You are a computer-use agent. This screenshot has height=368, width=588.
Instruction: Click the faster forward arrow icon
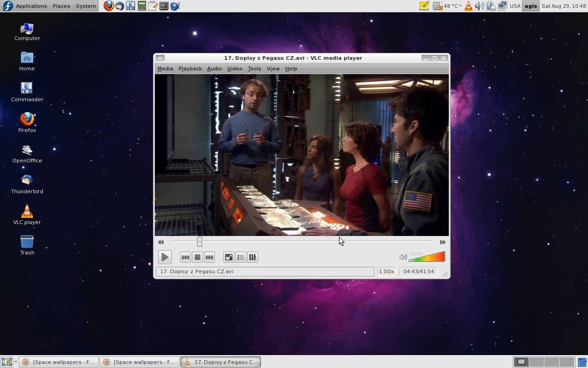442,242
